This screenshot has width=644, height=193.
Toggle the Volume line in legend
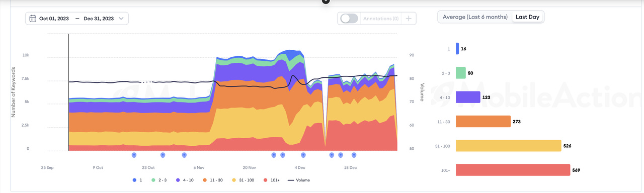tap(299, 180)
